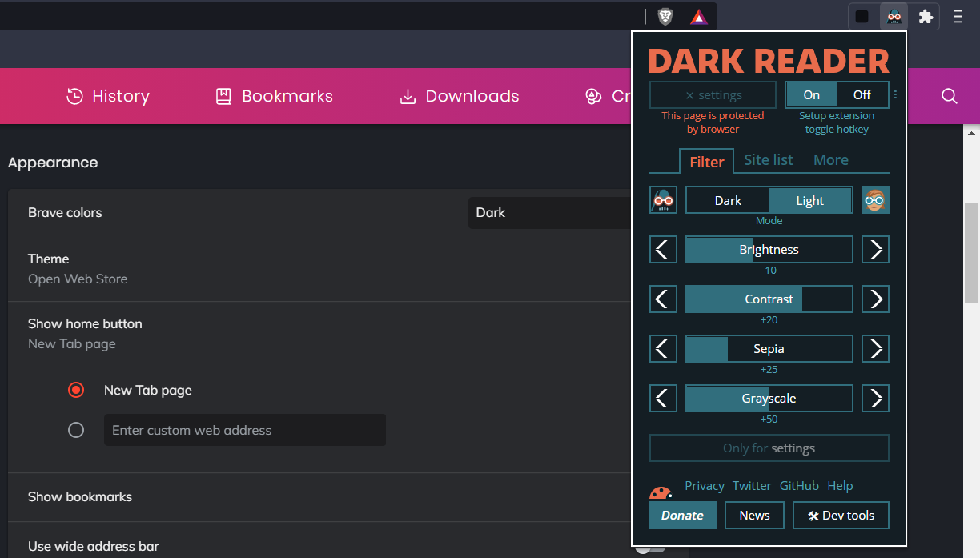Increase Grayscale with right arrow

tap(875, 399)
